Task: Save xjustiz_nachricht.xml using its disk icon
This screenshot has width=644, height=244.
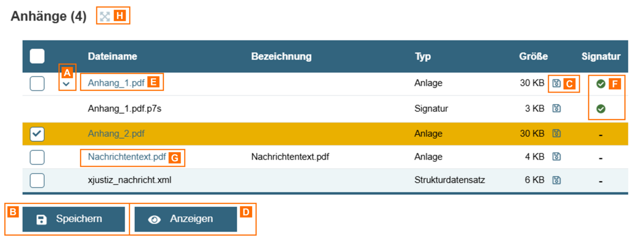Action: (556, 180)
